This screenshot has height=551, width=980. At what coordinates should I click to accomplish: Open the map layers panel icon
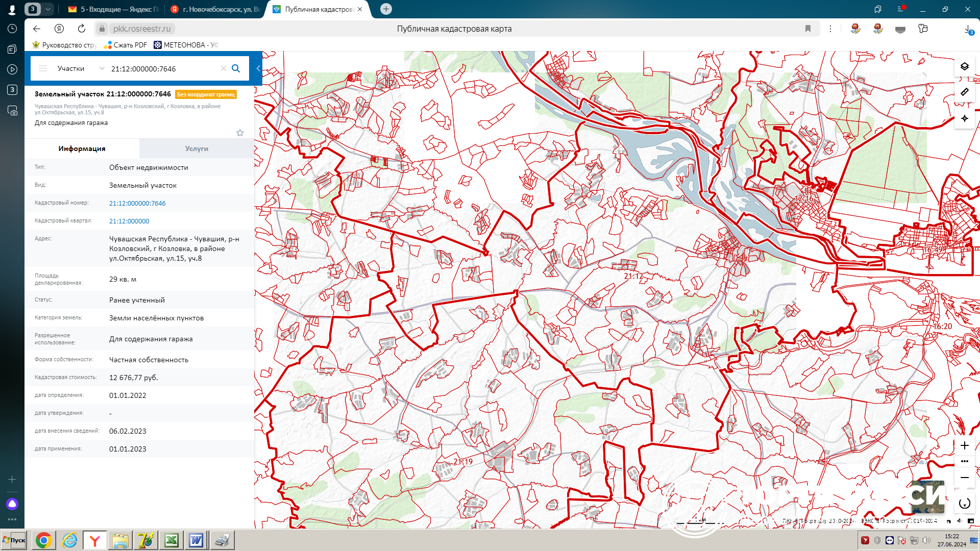point(964,67)
